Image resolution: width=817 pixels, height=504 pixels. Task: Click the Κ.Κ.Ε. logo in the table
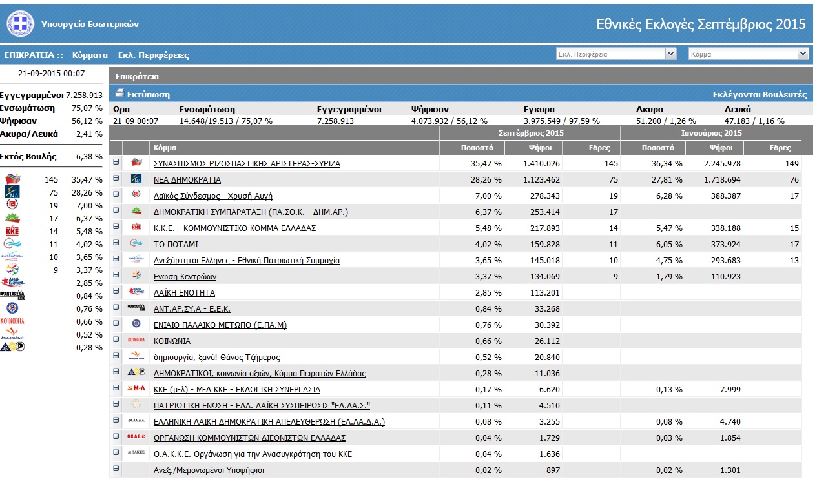click(136, 227)
